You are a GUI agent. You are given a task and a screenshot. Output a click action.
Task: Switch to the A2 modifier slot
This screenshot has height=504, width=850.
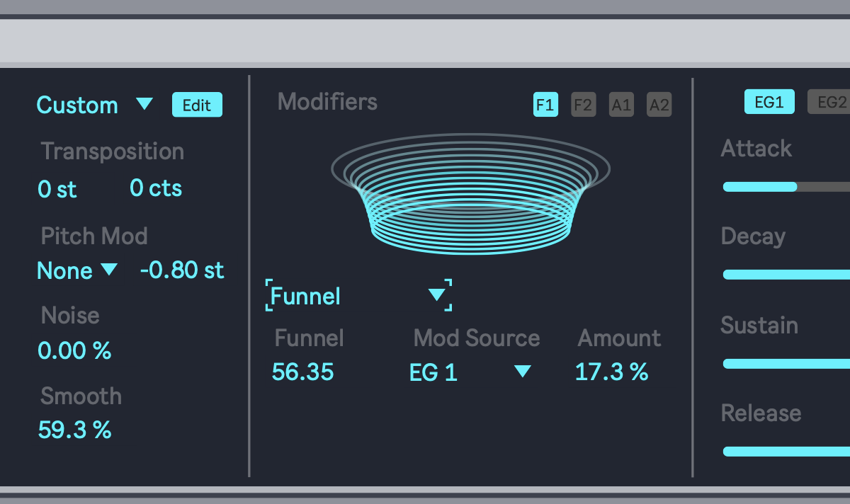tap(659, 105)
